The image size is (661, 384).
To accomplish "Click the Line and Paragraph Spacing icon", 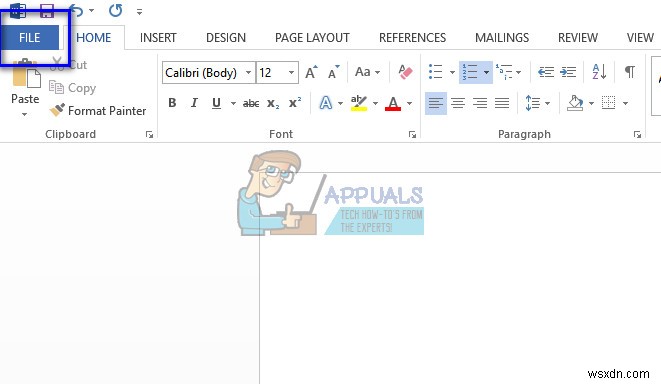I will (x=533, y=103).
